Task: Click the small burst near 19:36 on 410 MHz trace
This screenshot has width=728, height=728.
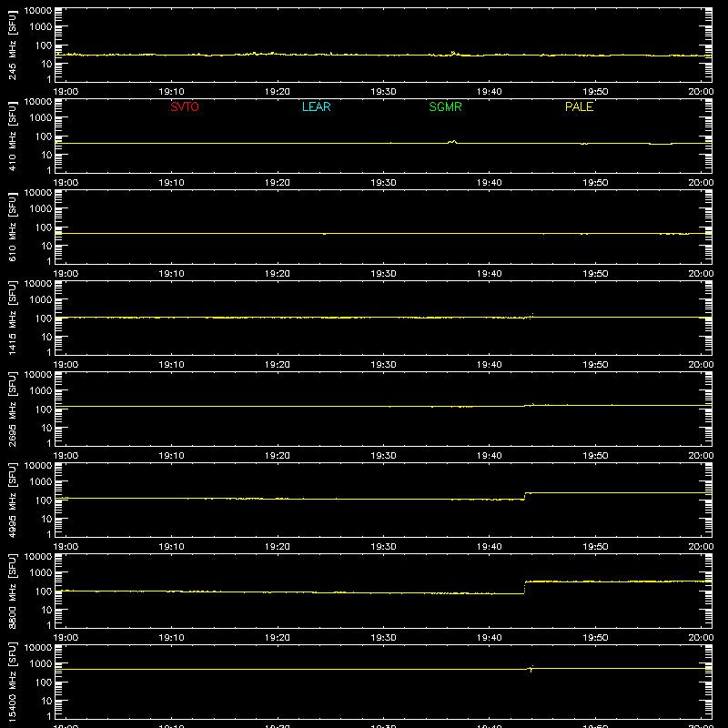Action: tap(452, 142)
